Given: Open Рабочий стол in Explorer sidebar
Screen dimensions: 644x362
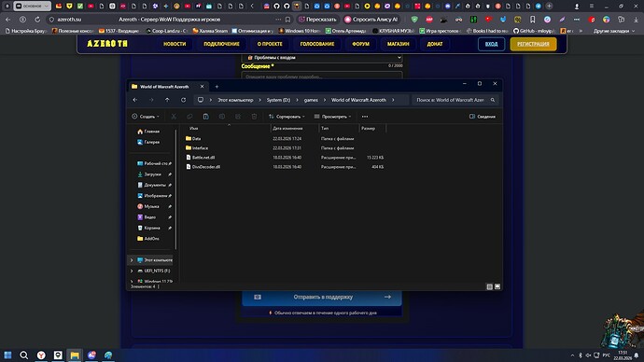Looking at the screenshot, I should point(154,163).
